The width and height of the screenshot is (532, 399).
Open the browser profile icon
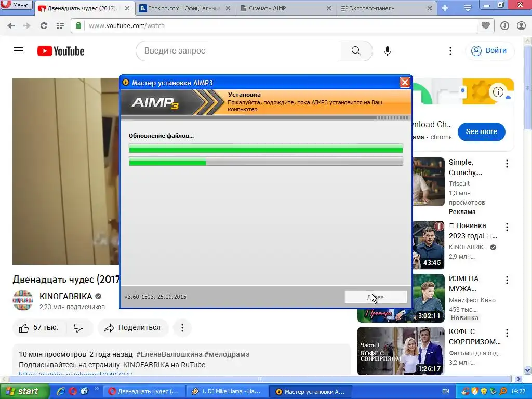(521, 26)
